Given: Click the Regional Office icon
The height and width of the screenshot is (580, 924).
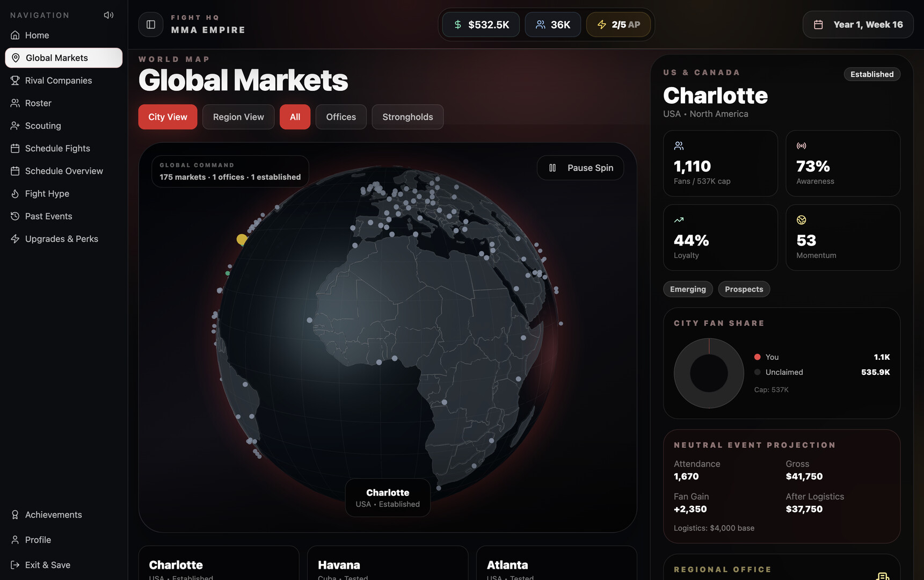Looking at the screenshot, I should click(x=882, y=576).
